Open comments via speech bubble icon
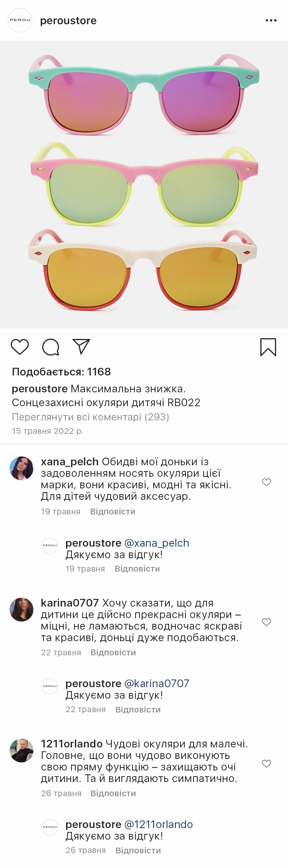 pyautogui.click(x=51, y=347)
